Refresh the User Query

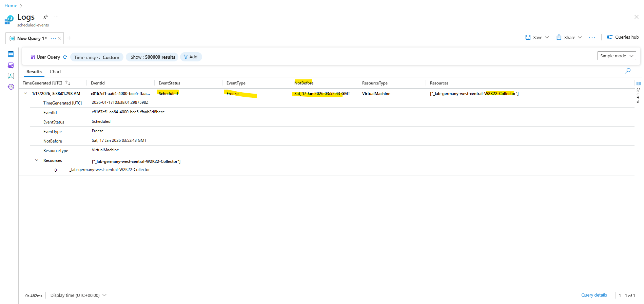pos(65,57)
